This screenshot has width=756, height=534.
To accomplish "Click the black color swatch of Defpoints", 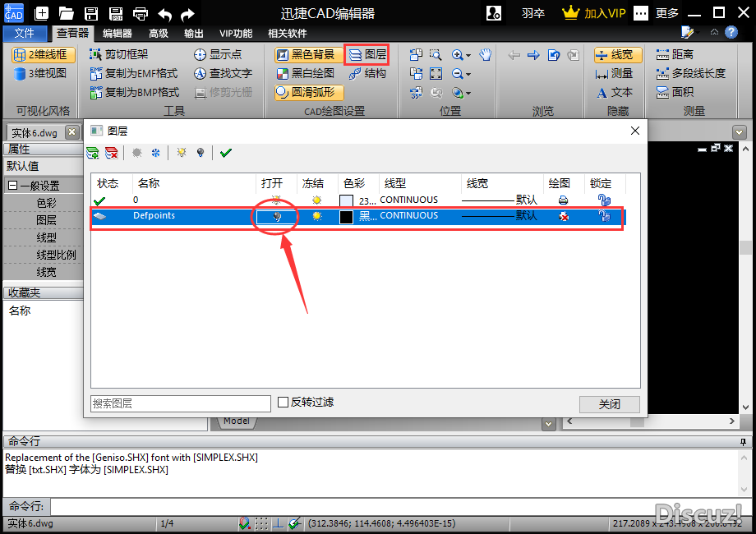I will pyautogui.click(x=346, y=217).
